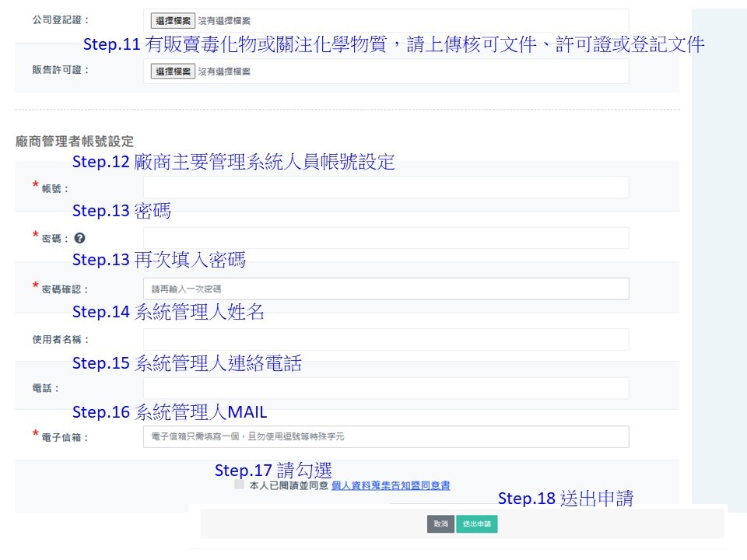Check the 本人已閱讀並同意 checkbox

pos(239,485)
